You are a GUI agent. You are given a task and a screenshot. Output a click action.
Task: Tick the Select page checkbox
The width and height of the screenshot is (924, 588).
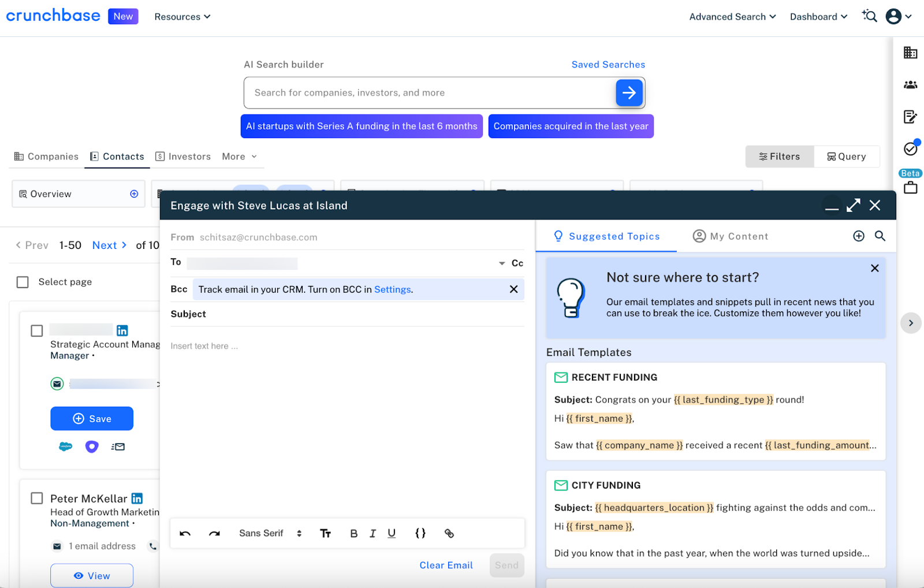[x=23, y=282]
